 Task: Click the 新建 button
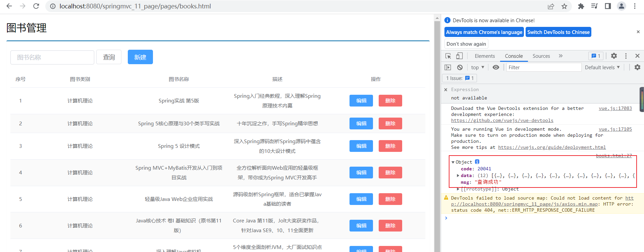140,57
